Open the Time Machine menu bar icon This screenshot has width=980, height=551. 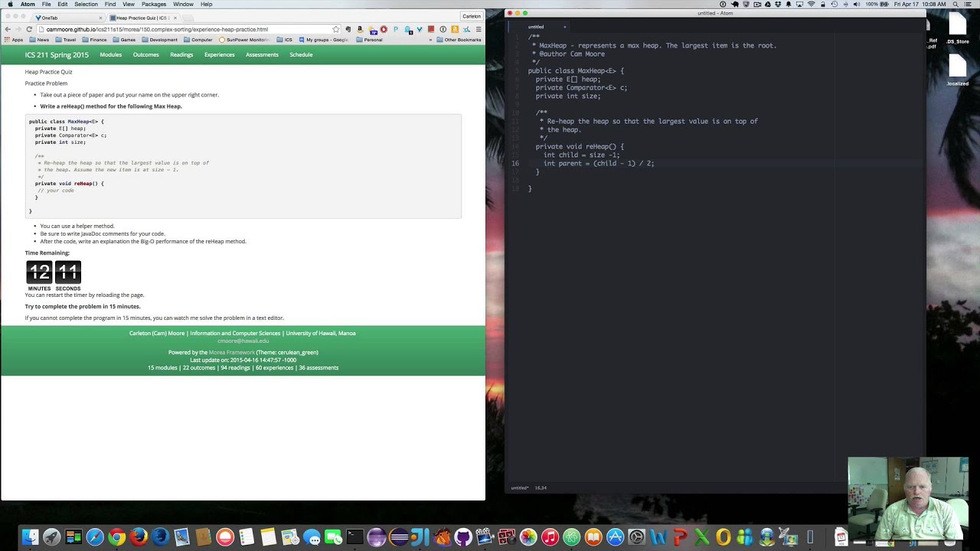point(834,5)
